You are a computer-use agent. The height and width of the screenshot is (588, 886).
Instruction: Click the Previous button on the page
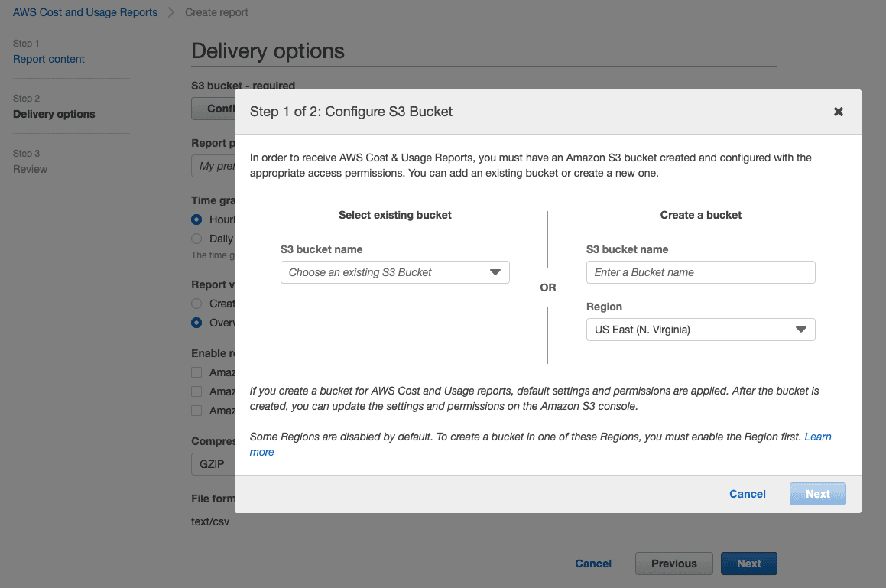(x=673, y=564)
